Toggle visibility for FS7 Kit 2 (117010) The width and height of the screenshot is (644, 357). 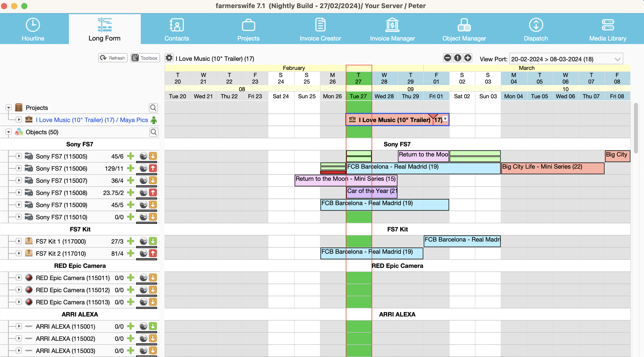(x=17, y=253)
